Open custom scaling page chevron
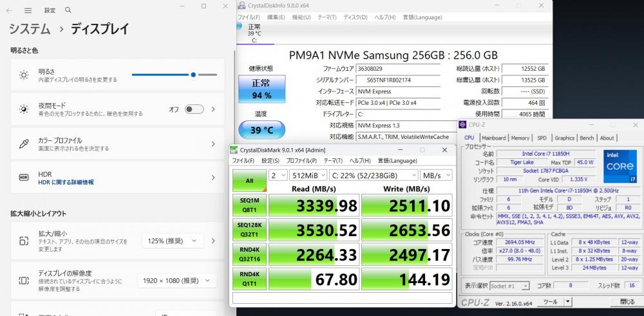Image resolution: width=644 pixels, height=316 pixels. pyautogui.click(x=213, y=241)
